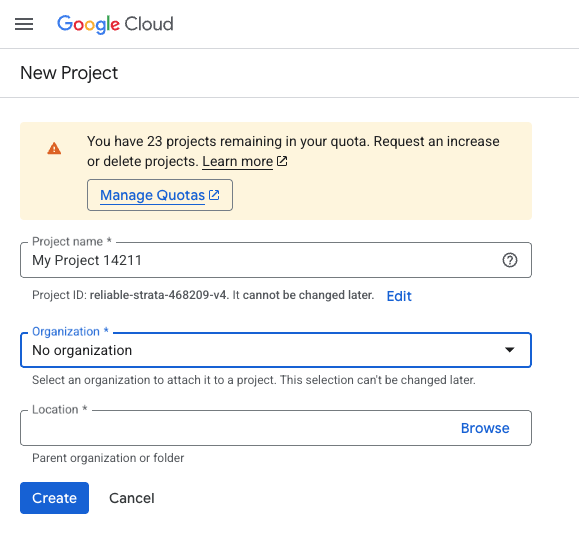Click the Create project button
Image resolution: width=579 pixels, height=533 pixels.
(54, 498)
